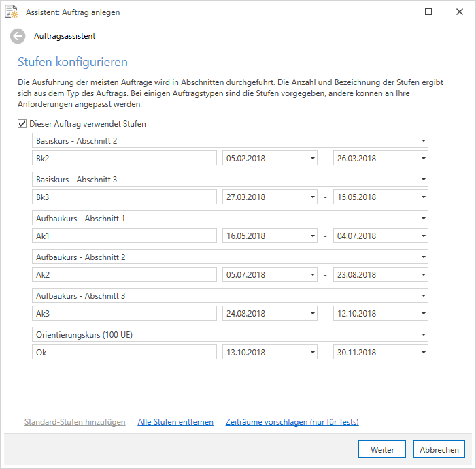Click the 'Stufen konfigurieren' heading
476x469 pixels.
tap(73, 62)
